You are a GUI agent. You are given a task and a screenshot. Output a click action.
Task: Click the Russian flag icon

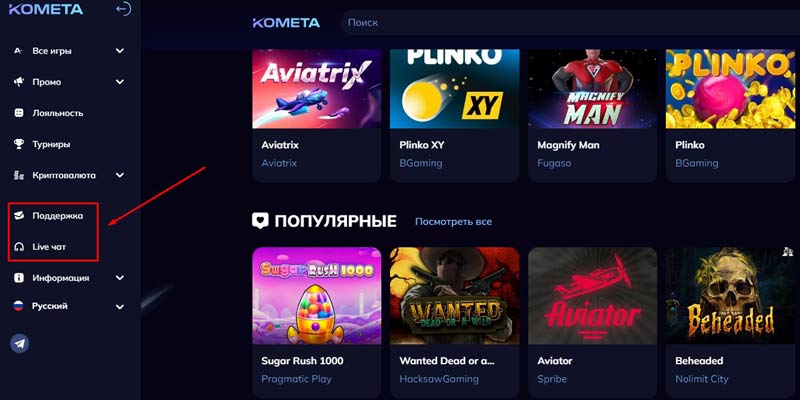tap(19, 306)
